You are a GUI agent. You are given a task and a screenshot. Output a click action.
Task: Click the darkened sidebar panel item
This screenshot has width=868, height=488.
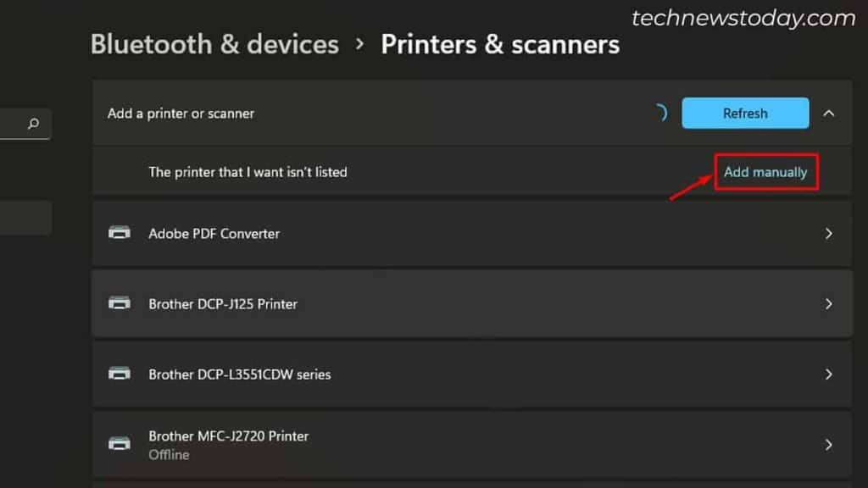[24, 217]
